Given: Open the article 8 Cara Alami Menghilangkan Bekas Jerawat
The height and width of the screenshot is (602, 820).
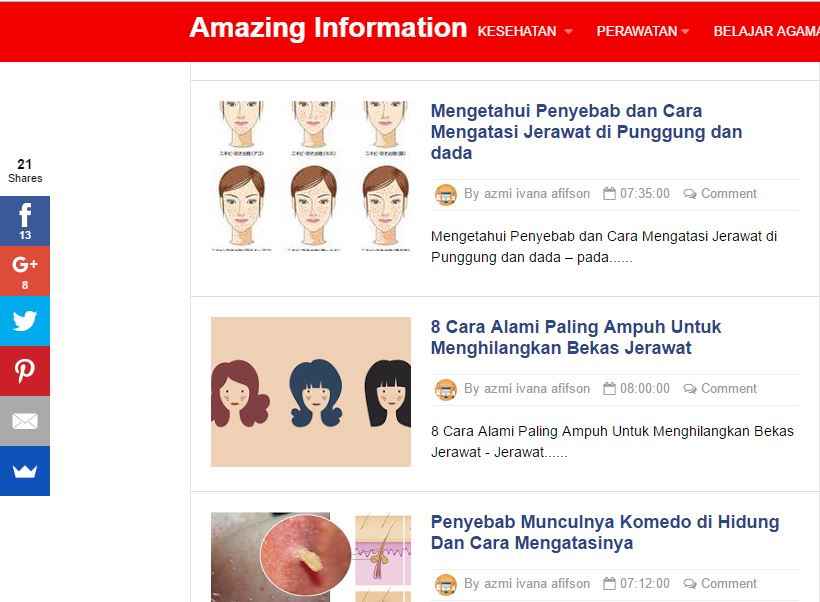Looking at the screenshot, I should [x=576, y=337].
